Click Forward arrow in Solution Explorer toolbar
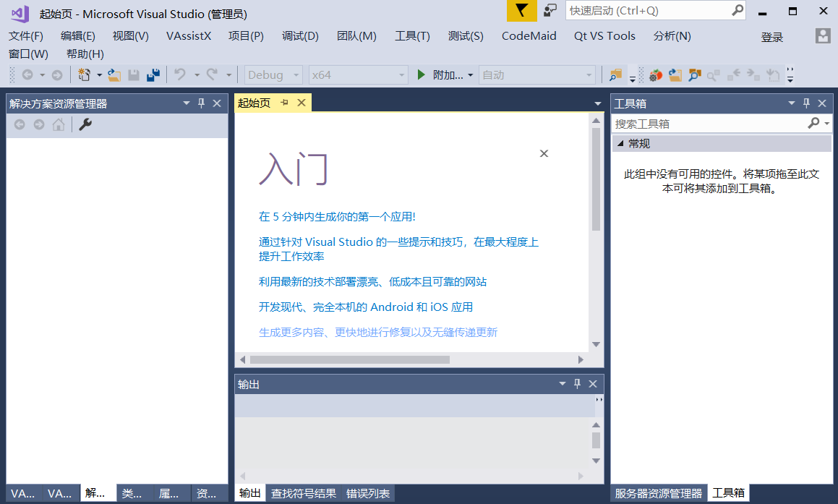This screenshot has height=504, width=838. coord(39,124)
